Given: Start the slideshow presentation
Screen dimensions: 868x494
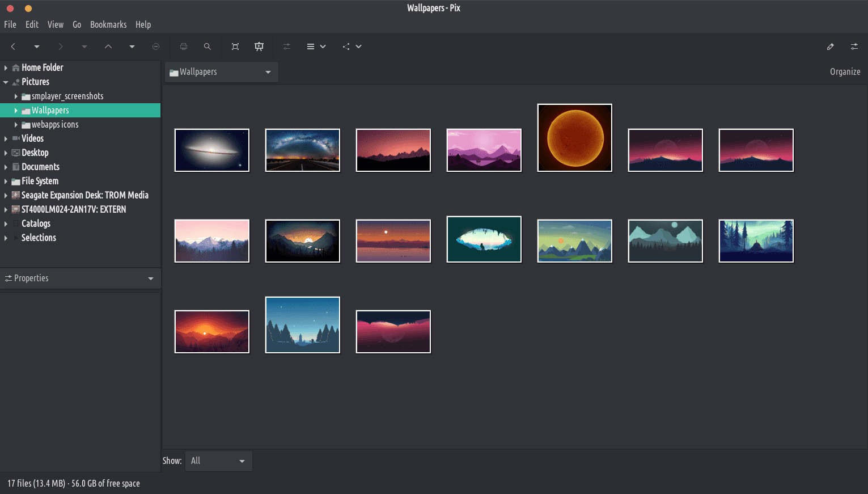Looking at the screenshot, I should tap(259, 47).
